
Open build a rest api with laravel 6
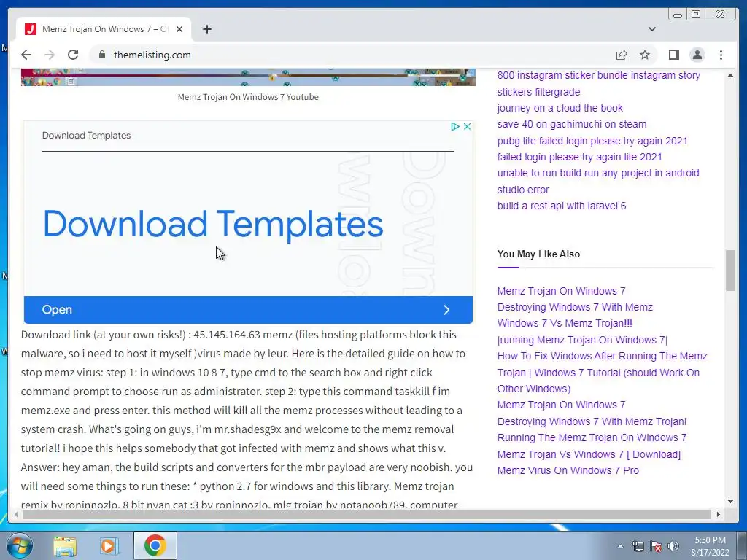coord(562,206)
